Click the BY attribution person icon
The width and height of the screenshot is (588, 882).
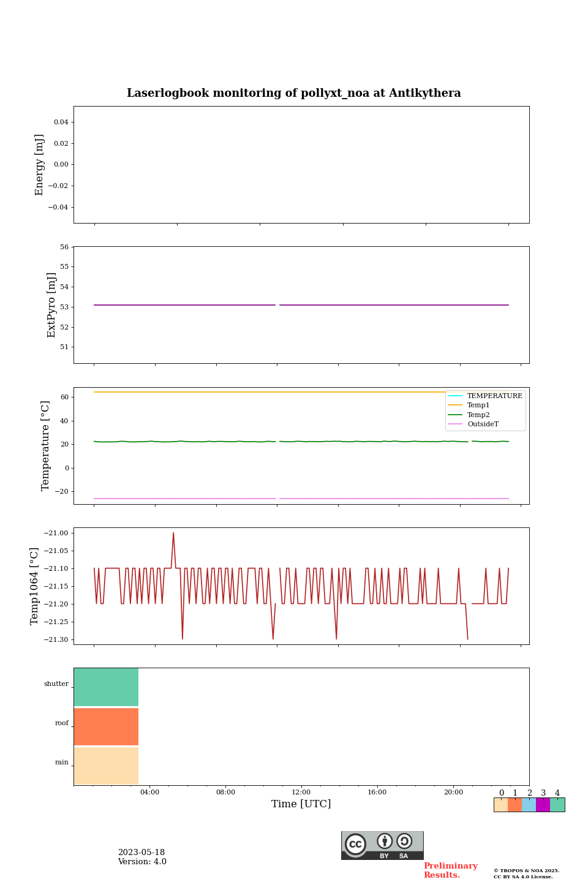(385, 841)
